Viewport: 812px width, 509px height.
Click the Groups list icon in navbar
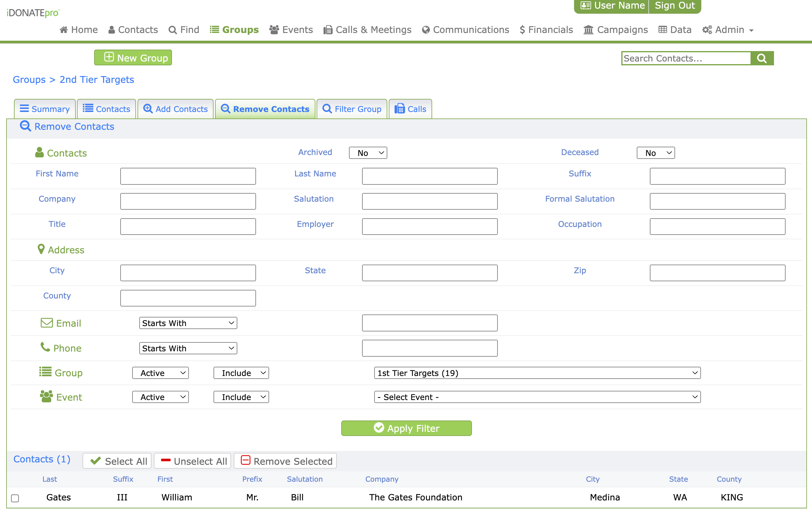coord(214,30)
